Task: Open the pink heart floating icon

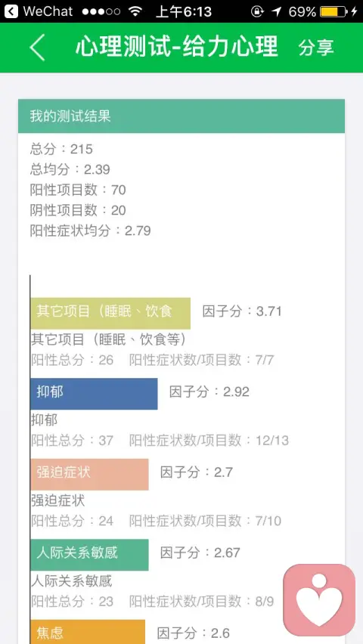Action: (319, 600)
